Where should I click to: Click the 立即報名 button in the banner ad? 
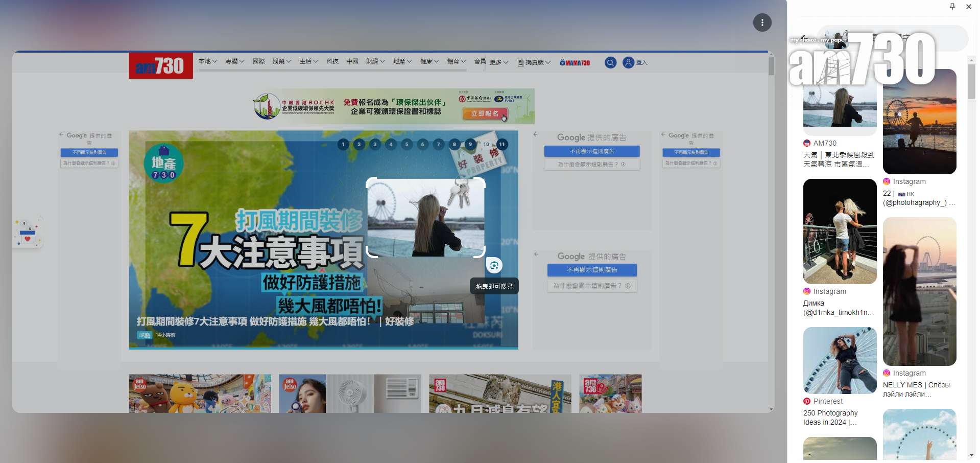[486, 114]
